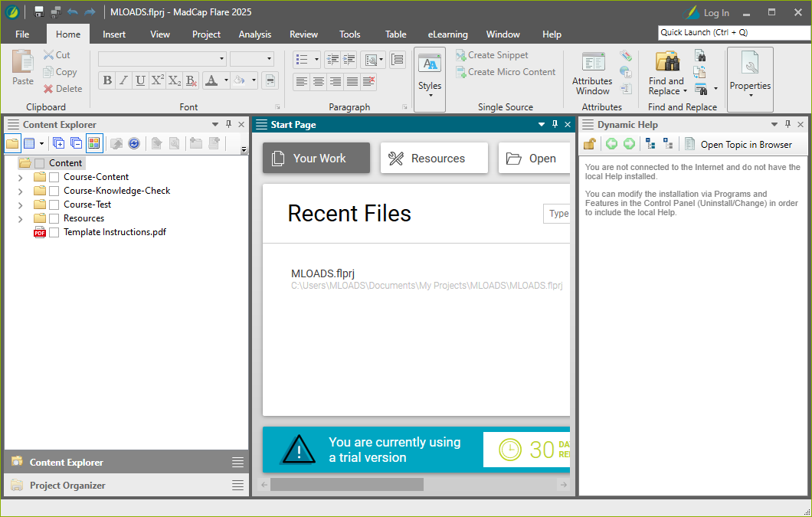
Task: Open the font size dropdown
Action: click(x=270, y=58)
